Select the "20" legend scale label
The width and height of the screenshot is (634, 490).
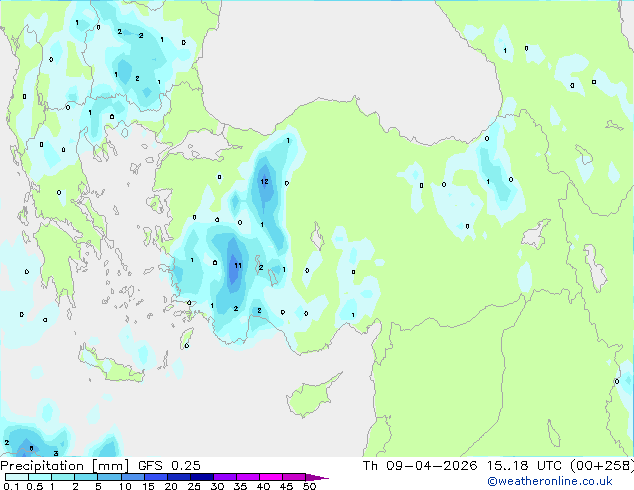tap(171, 486)
